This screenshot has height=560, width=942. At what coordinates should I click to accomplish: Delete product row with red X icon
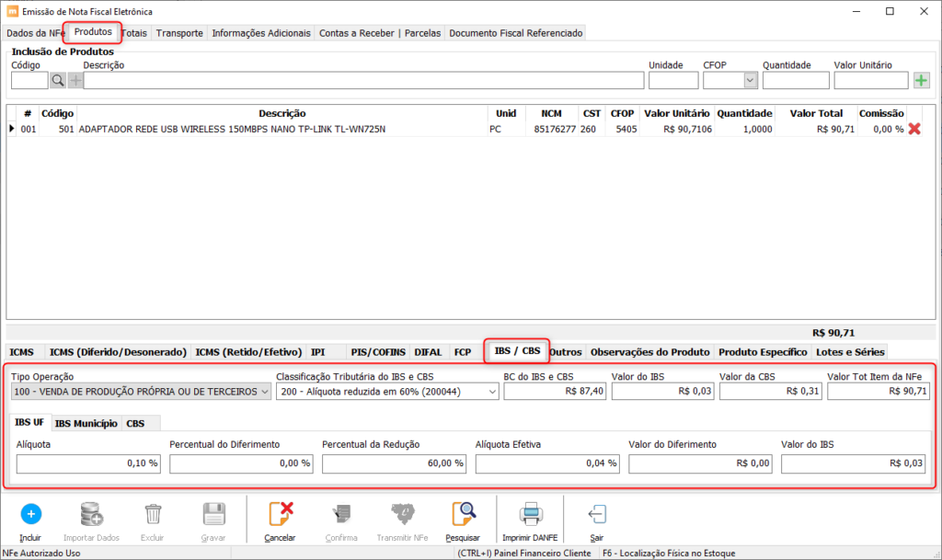point(914,130)
